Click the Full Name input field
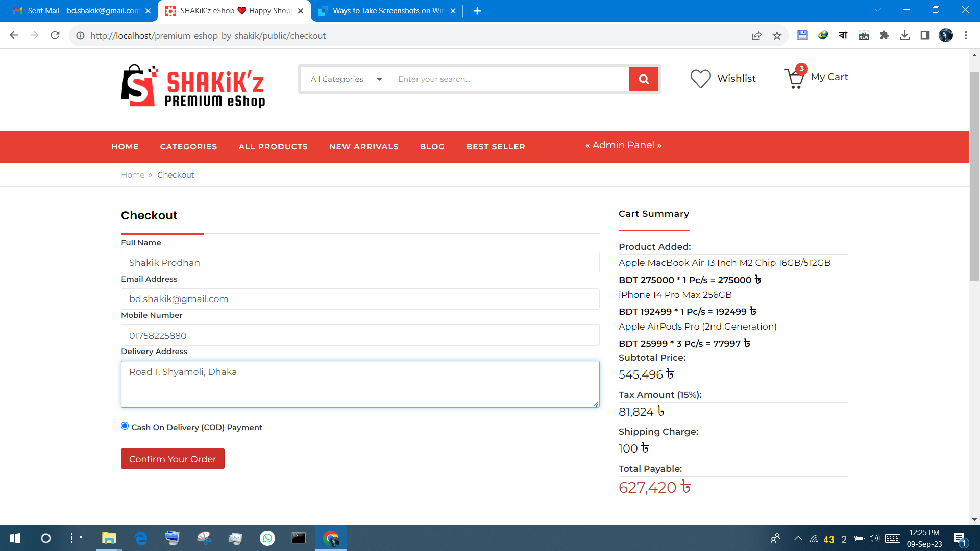The width and height of the screenshot is (980, 551). 360,263
